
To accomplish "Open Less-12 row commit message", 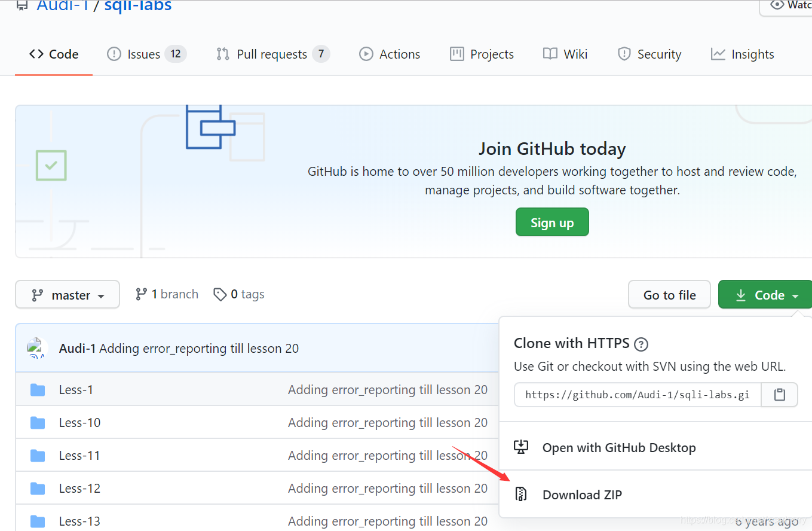I will tap(388, 489).
